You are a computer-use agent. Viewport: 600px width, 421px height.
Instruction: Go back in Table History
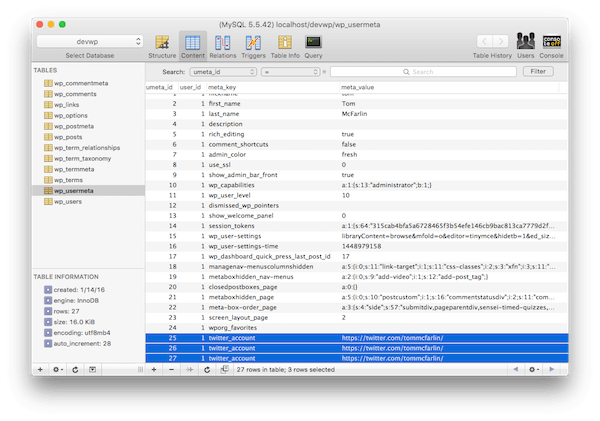(x=484, y=41)
